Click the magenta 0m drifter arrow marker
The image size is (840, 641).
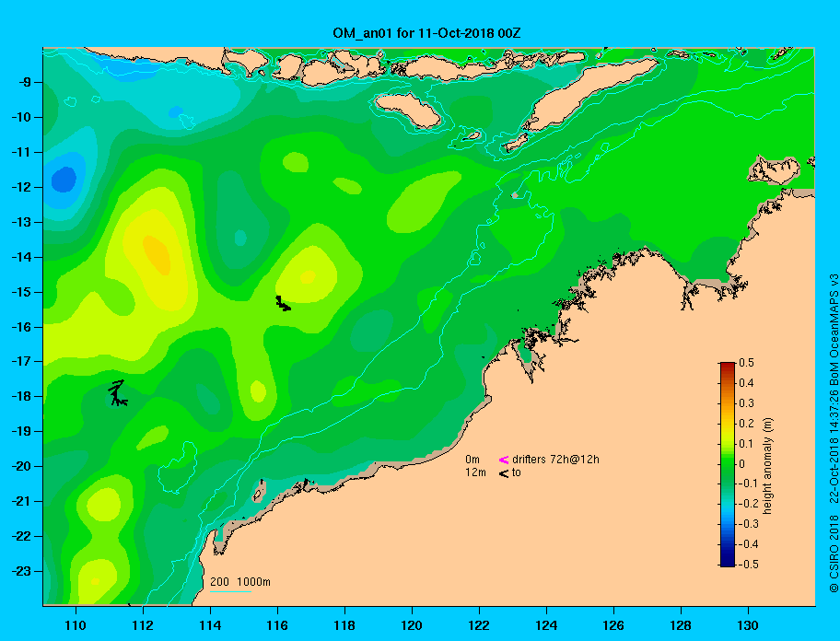(x=504, y=460)
